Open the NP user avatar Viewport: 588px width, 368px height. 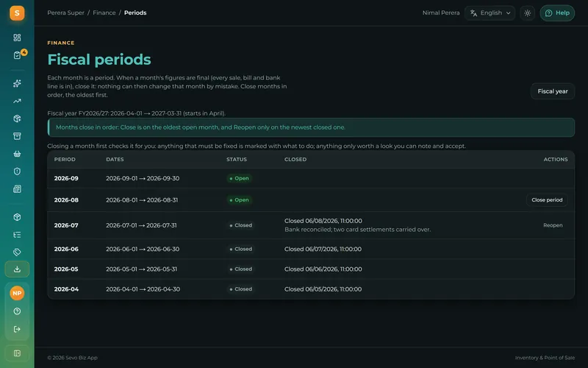pos(17,293)
